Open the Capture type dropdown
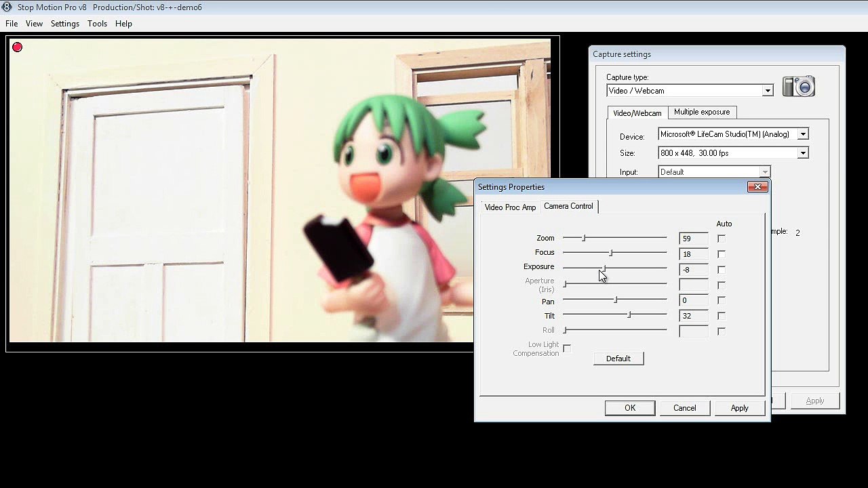 [767, 91]
